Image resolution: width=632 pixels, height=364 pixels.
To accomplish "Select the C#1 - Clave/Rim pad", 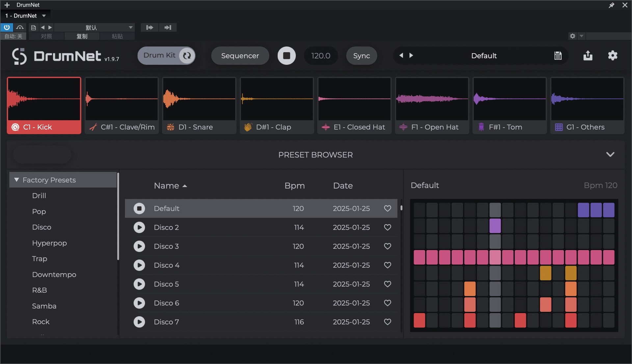I will coord(121,106).
